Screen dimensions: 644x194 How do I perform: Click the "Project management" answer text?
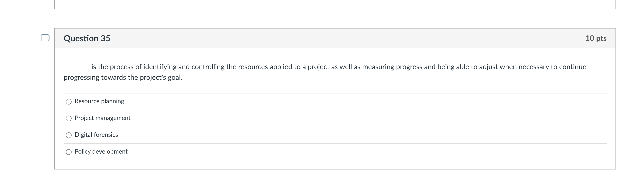pyautogui.click(x=103, y=118)
